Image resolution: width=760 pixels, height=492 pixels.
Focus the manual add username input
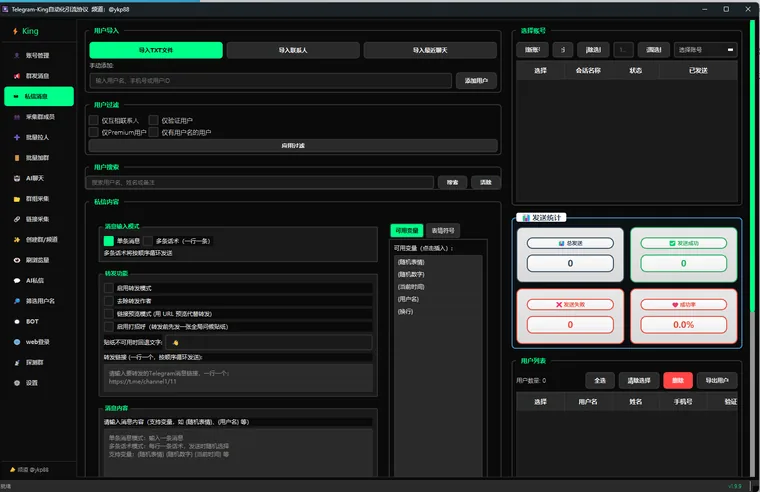[270, 80]
